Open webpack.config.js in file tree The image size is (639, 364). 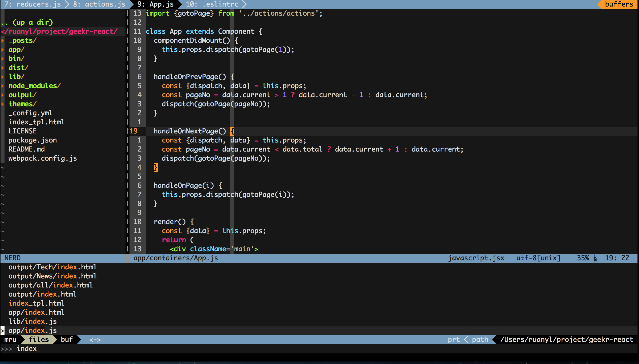point(42,158)
